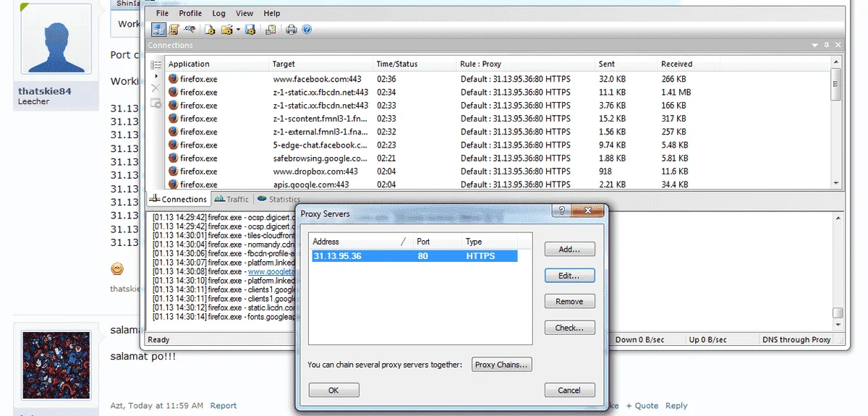Click thatskie84 username link in forum
This screenshot has width=868, height=416.
45,91
